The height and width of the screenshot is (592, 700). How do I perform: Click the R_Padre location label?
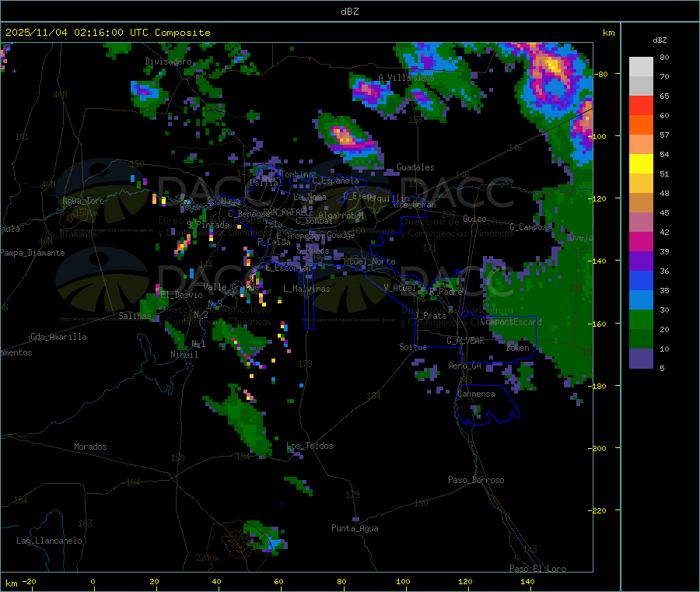446,292
